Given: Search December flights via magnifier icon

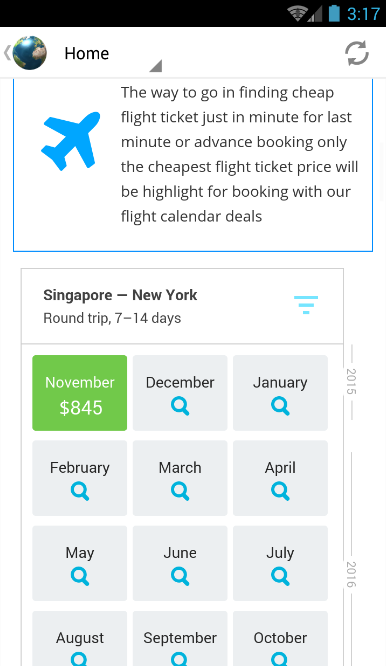Looking at the screenshot, I should pyautogui.click(x=180, y=406).
